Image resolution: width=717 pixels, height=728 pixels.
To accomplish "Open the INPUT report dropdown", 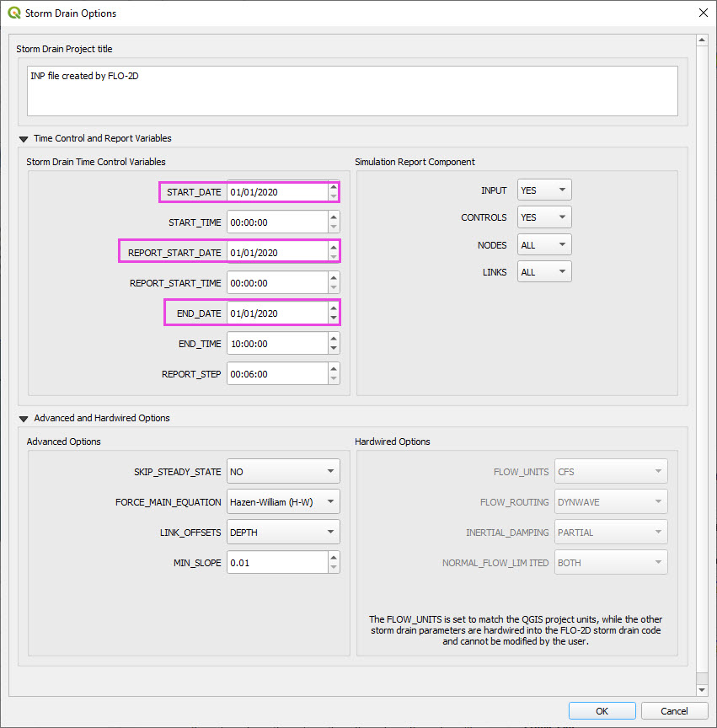I will click(544, 190).
